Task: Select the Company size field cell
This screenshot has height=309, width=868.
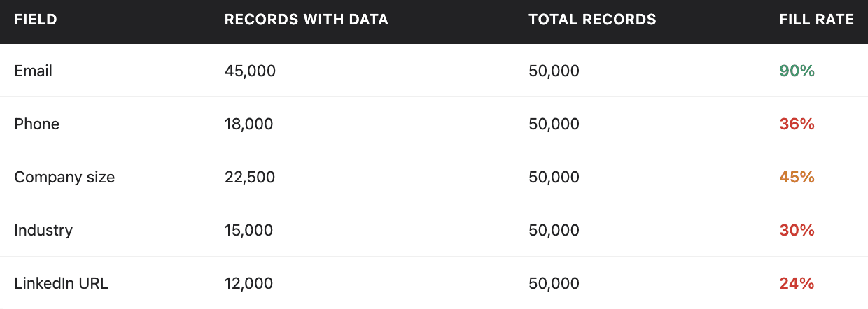Action: click(64, 177)
